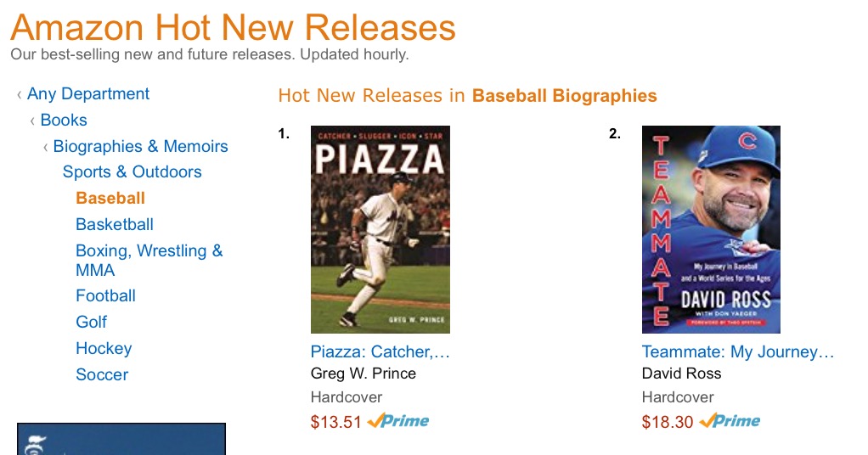Screen dimensions: 868x455
Task: Click the Prime badge beside $18.30
Action: (730, 421)
